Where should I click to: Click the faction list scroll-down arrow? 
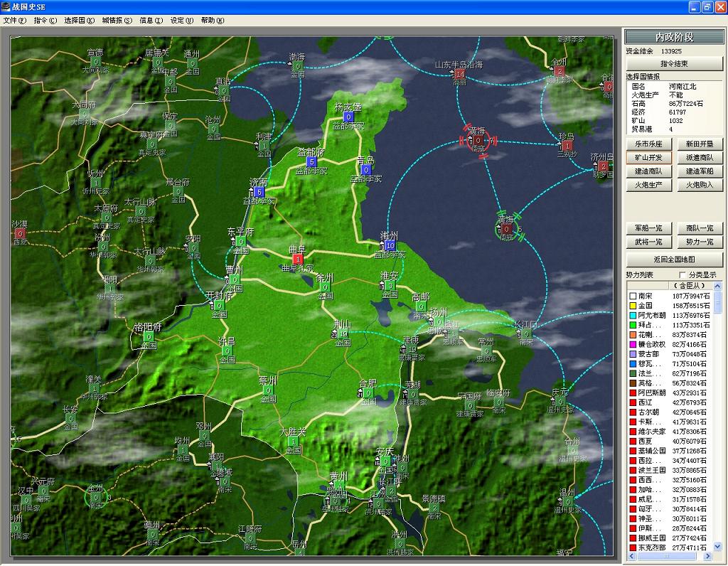coord(717,546)
